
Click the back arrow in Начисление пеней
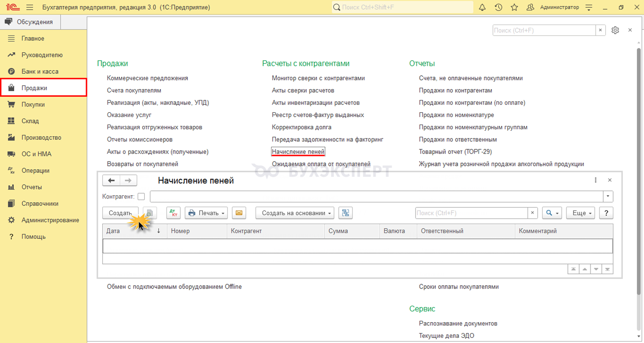coord(112,181)
